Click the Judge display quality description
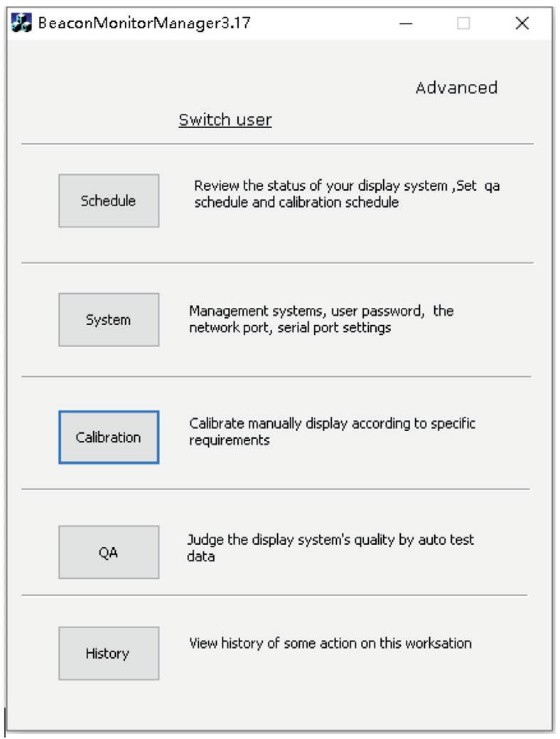The width and height of the screenshot is (560, 739). [330, 548]
